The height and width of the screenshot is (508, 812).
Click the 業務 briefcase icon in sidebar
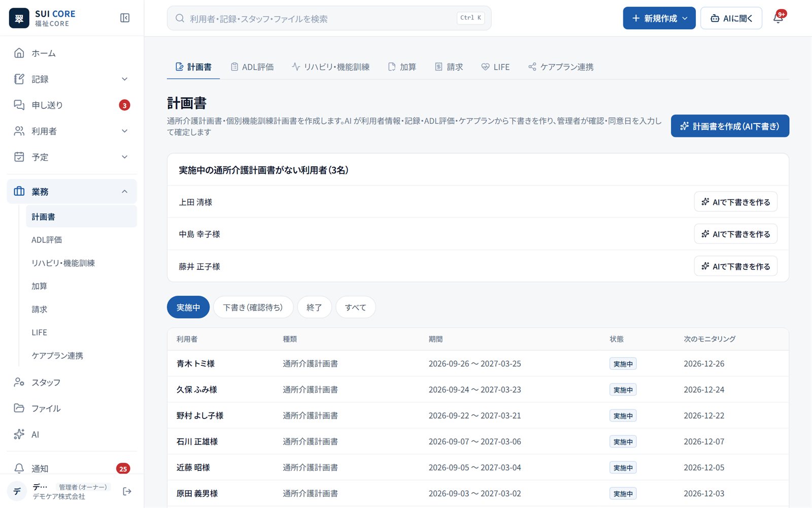coord(19,192)
